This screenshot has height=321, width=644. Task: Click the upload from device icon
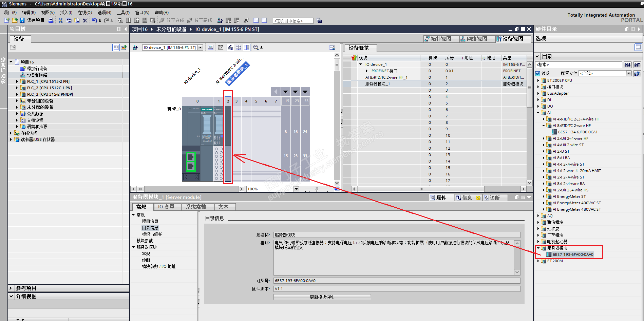point(137,20)
